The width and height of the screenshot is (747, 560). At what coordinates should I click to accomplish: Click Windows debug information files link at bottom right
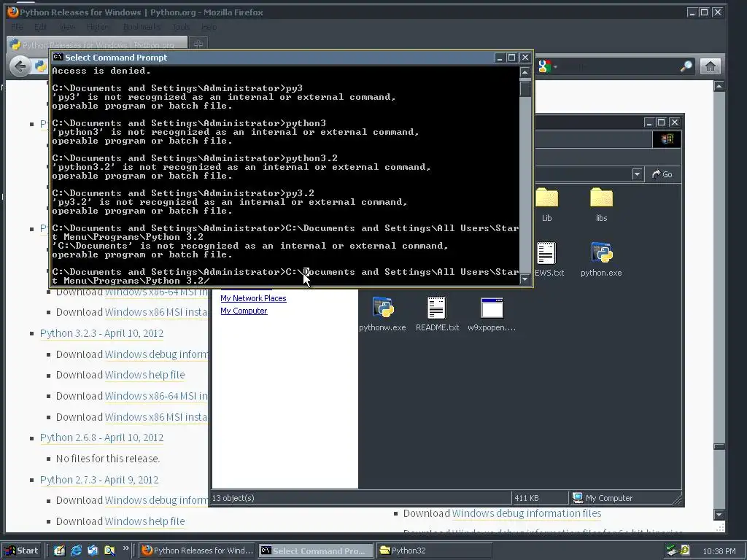pos(527,513)
